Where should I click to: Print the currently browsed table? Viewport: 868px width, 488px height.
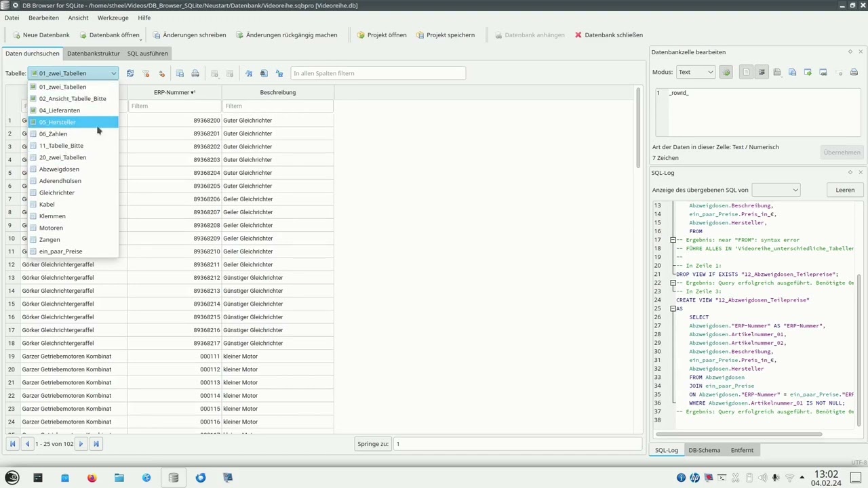195,73
